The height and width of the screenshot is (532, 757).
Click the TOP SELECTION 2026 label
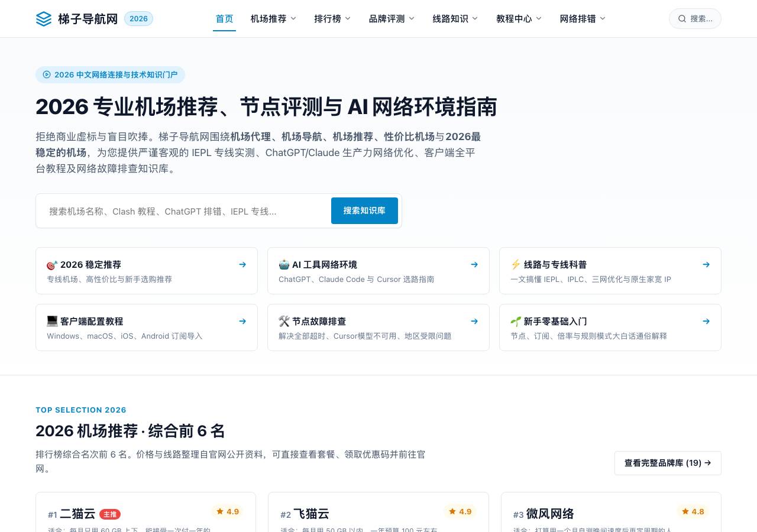click(81, 410)
